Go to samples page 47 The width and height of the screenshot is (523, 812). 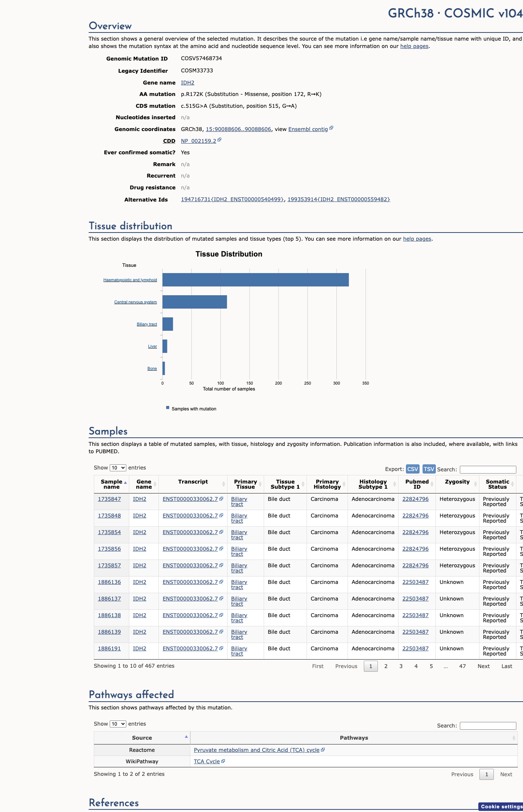click(462, 666)
